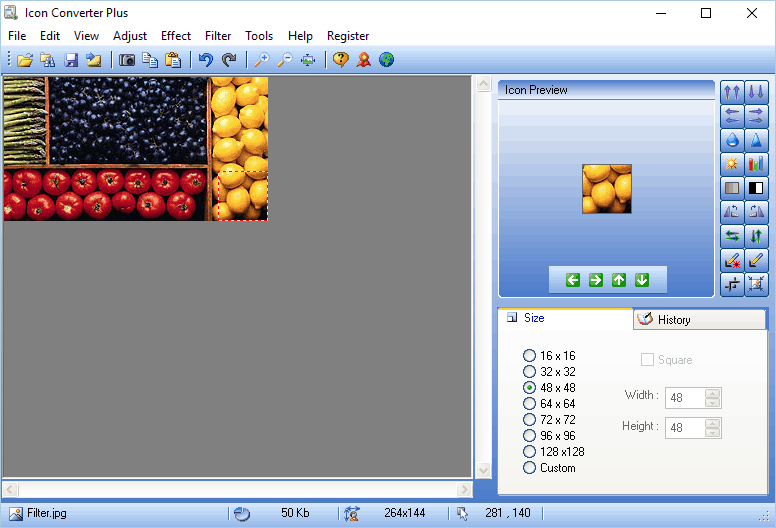Select the 48 x 48 size option

click(549, 387)
